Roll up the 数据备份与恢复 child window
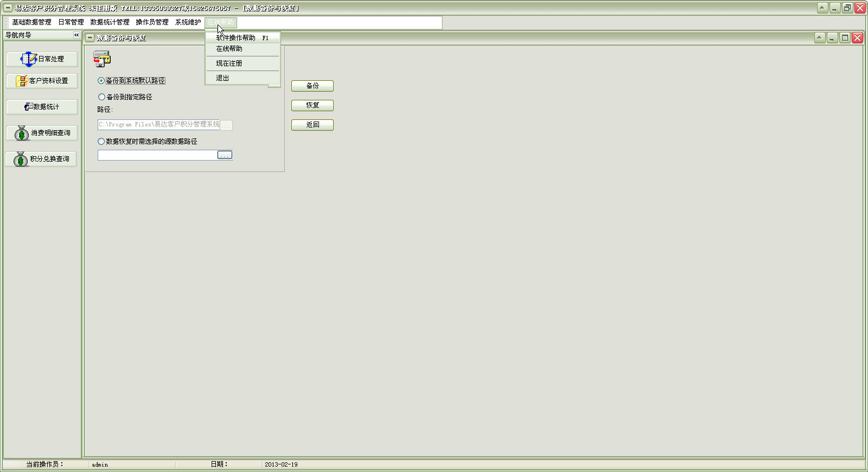Viewport: 868px width, 472px height. pos(820,37)
